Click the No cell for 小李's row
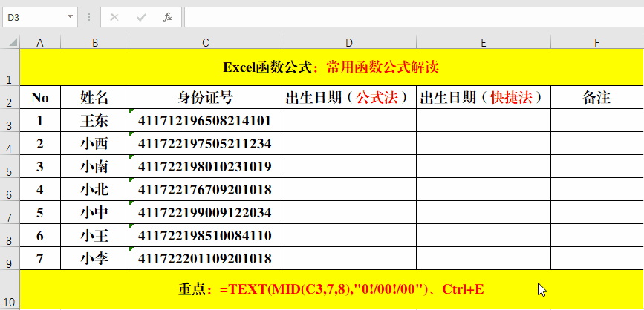Screen dimensions: 644x310 click(40, 258)
